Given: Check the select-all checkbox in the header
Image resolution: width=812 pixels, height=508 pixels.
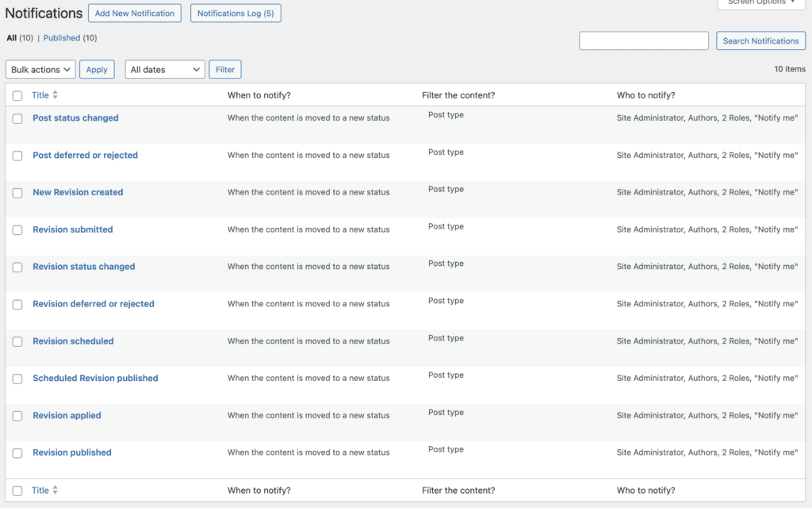Looking at the screenshot, I should [17, 95].
